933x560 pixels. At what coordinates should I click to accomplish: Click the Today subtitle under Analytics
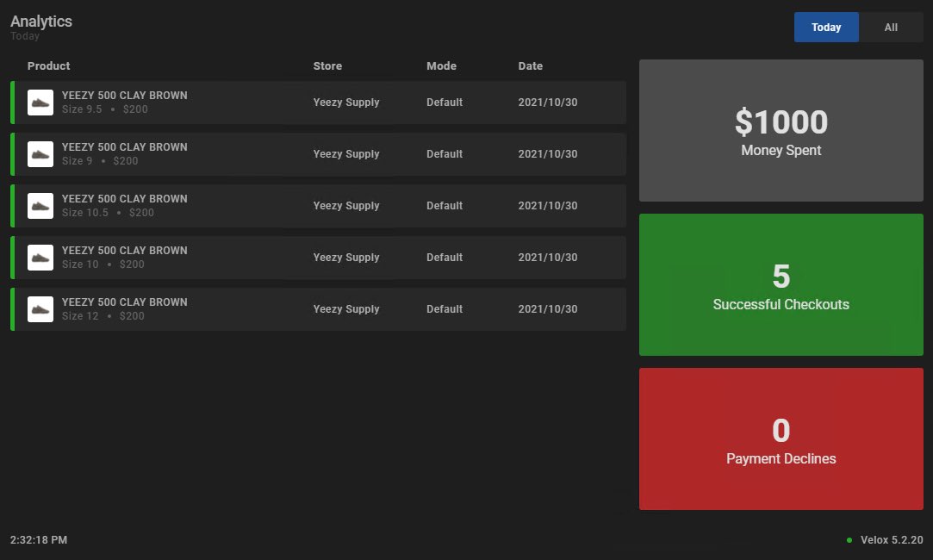(x=25, y=36)
